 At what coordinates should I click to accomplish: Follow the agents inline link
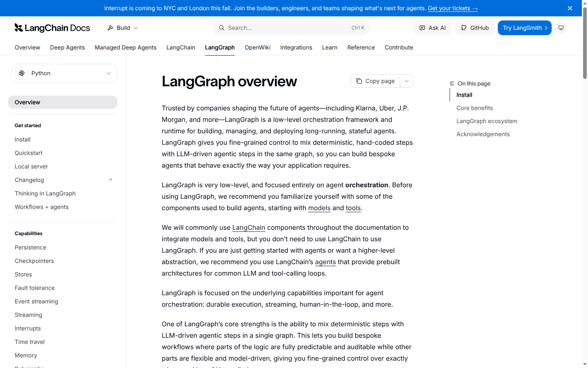[x=325, y=262]
